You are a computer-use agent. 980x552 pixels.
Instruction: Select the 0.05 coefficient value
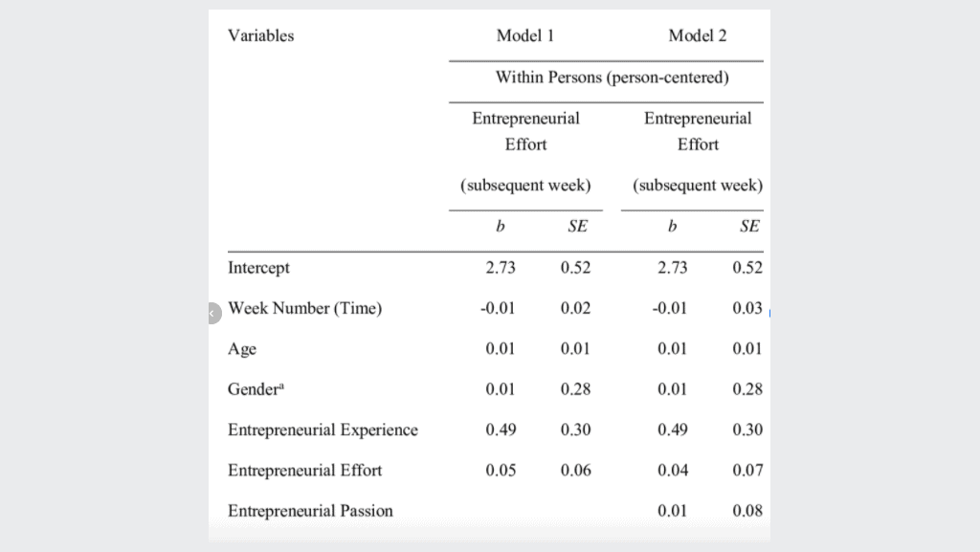[501, 470]
